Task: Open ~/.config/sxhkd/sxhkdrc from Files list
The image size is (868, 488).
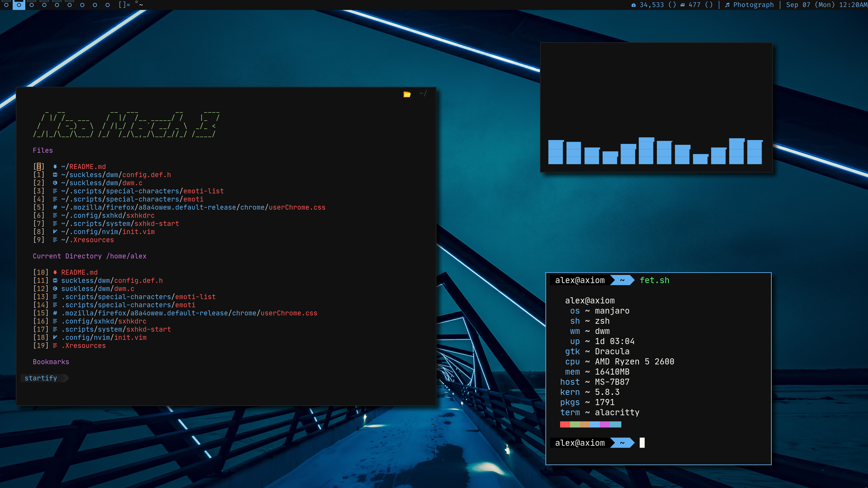Action: click(x=108, y=216)
